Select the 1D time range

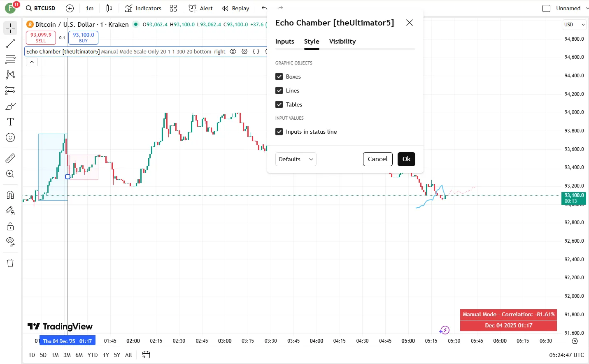[x=32, y=355]
